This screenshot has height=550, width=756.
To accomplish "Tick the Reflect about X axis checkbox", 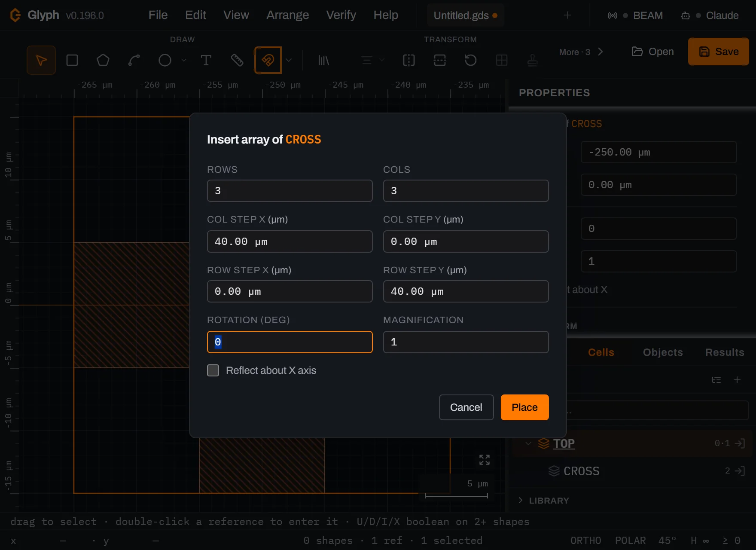I will pos(213,370).
